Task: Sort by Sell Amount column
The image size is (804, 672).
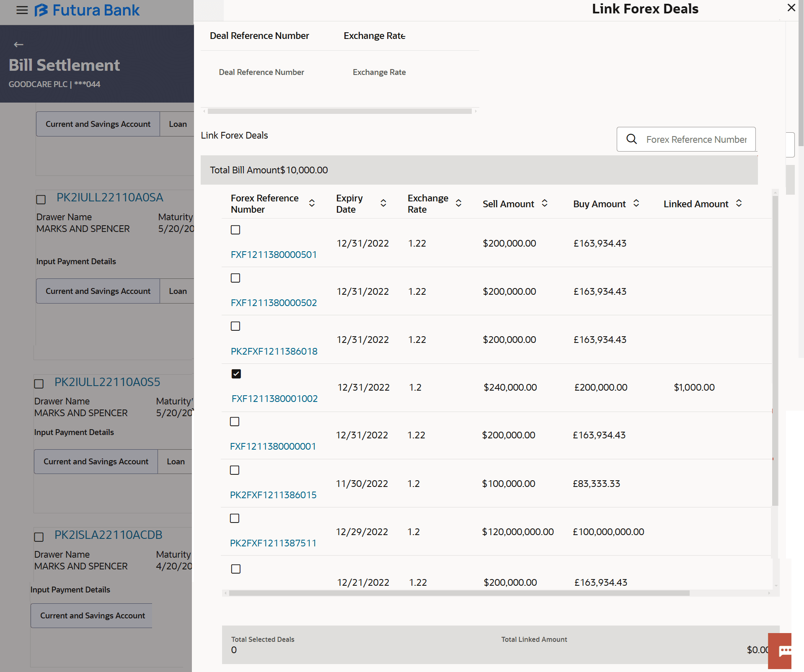Action: click(544, 203)
